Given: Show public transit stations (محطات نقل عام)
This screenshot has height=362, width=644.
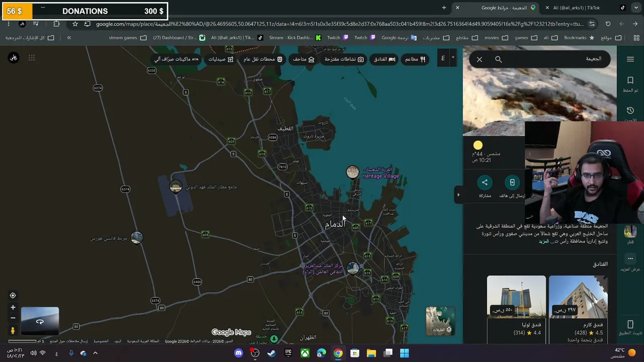Looking at the screenshot, I should (263, 59).
